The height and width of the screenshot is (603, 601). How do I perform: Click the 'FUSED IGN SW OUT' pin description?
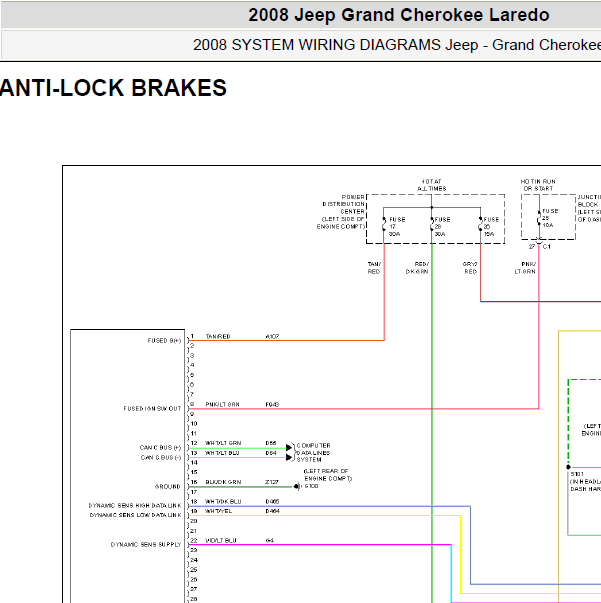tap(152, 408)
